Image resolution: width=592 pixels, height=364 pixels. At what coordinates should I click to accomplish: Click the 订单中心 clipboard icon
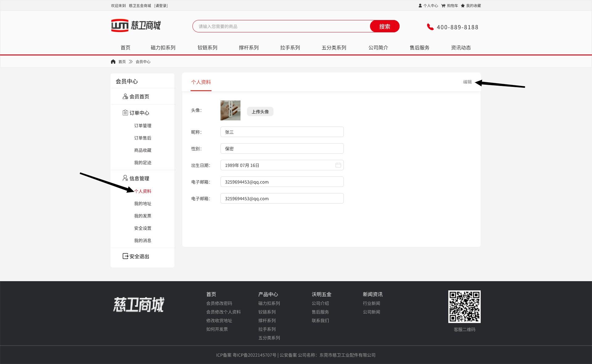[125, 113]
